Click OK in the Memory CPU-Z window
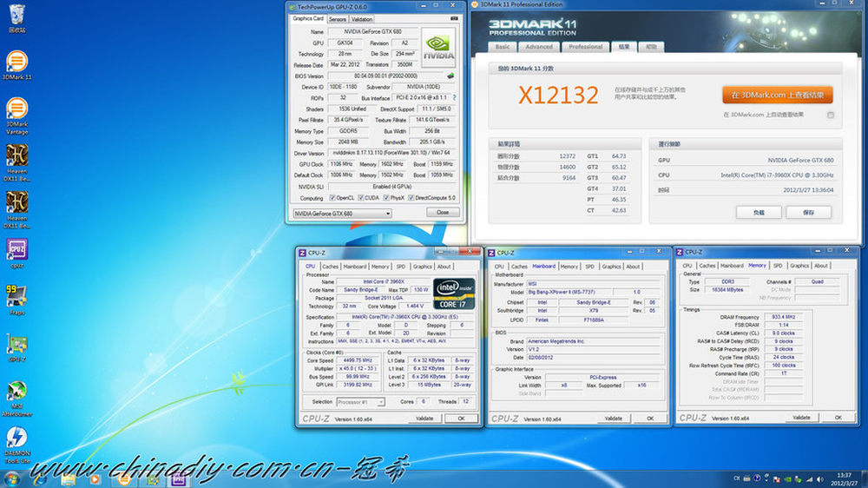868x488 pixels. click(x=838, y=418)
